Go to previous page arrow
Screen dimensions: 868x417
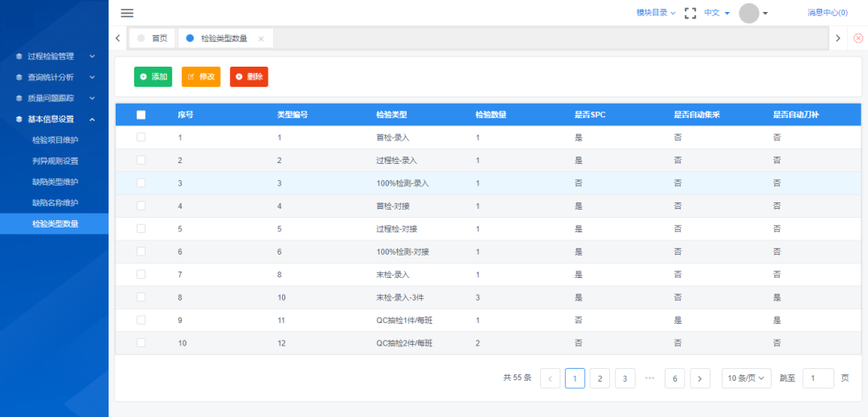point(551,378)
